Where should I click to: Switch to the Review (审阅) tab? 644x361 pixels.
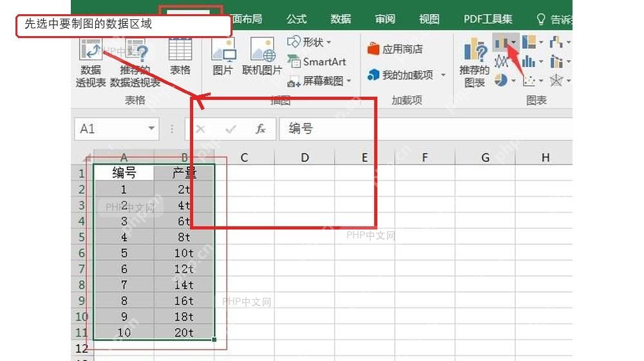(385, 19)
